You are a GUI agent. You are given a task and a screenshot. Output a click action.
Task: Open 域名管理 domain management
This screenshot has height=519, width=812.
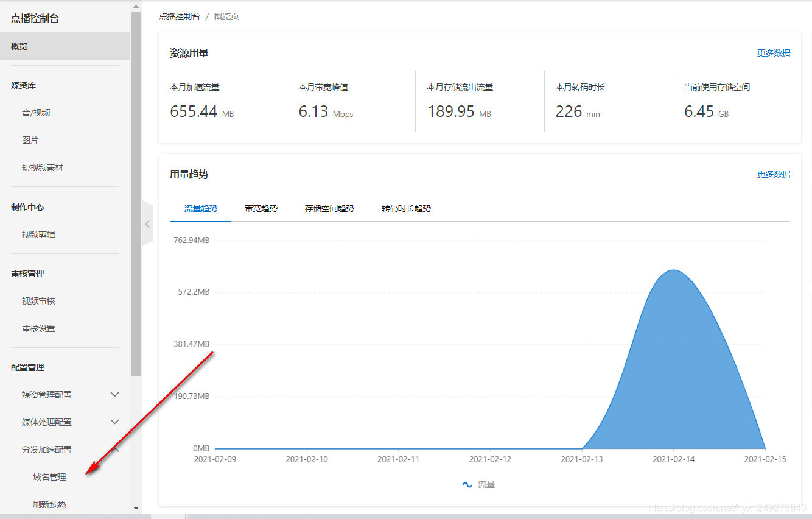pyautogui.click(x=49, y=476)
